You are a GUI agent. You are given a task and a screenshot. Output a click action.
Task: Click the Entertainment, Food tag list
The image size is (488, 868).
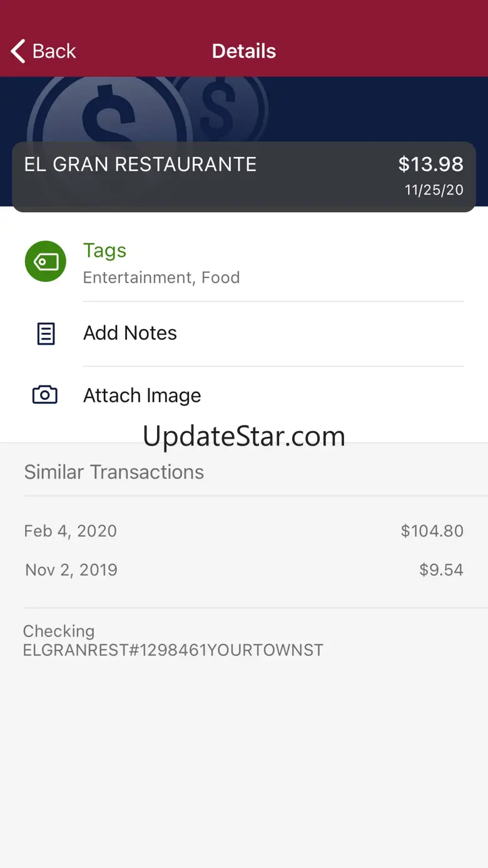(161, 278)
